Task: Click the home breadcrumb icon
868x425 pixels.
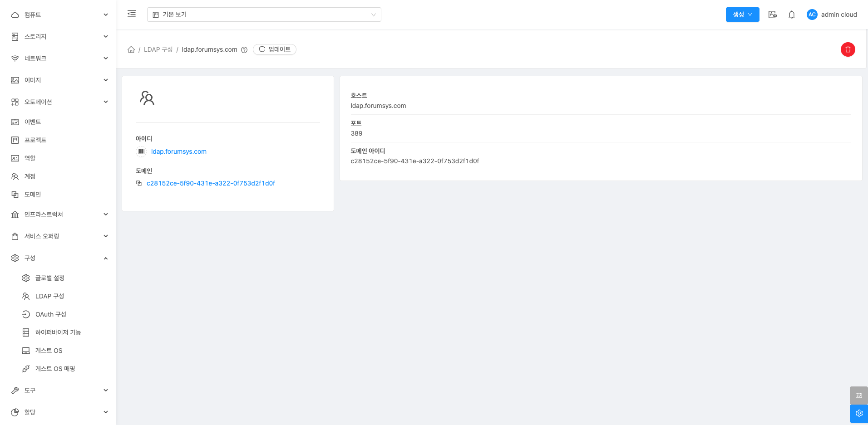Action: tap(131, 49)
